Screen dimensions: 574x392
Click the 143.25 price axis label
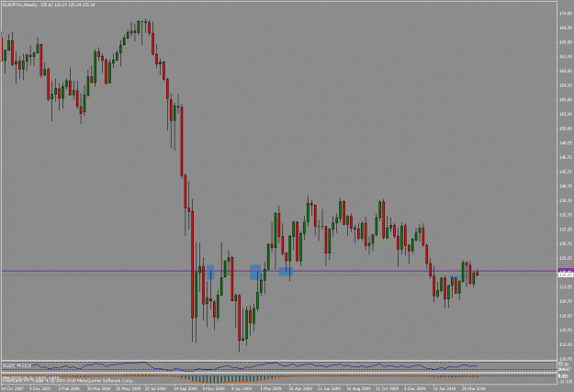point(566,172)
